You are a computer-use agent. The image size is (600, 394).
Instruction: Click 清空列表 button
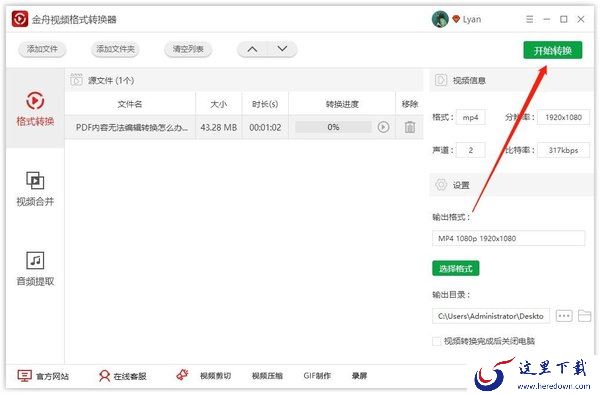(x=188, y=49)
